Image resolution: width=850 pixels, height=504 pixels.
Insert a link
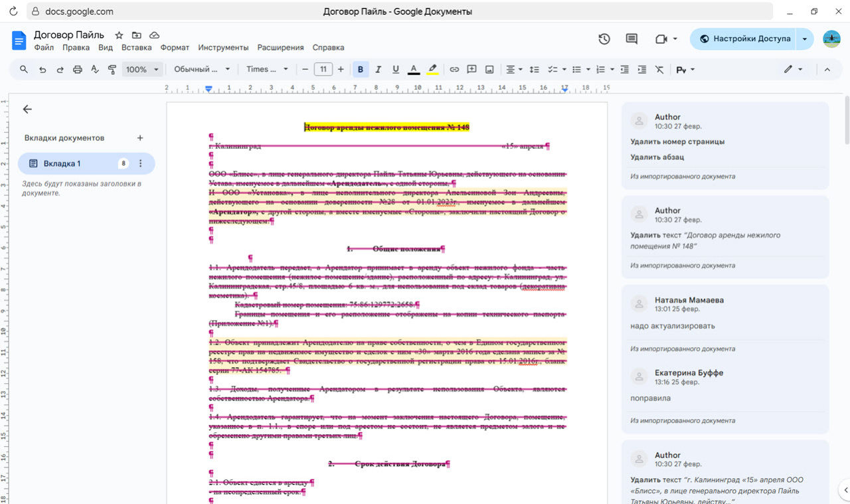(454, 69)
